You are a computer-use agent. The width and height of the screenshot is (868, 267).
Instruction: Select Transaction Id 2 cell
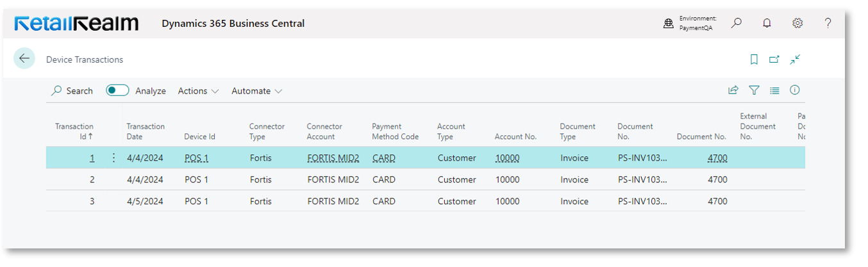coord(92,179)
